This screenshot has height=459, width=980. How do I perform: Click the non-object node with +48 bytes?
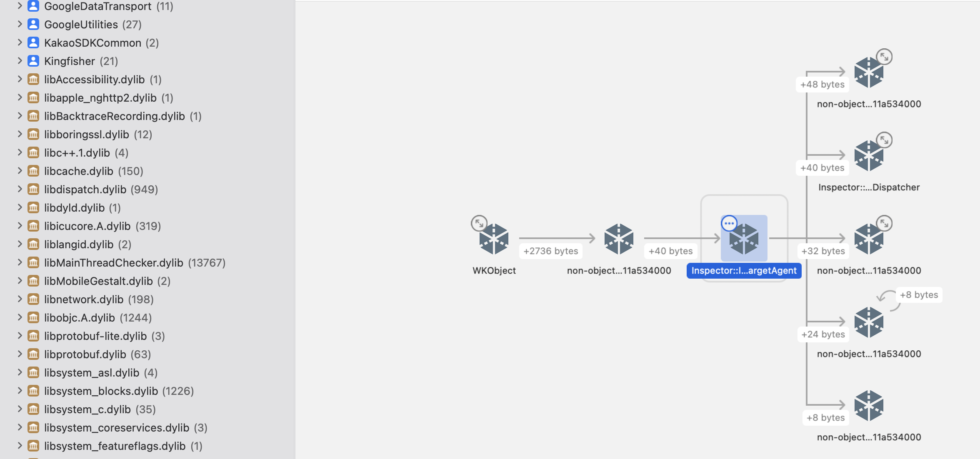[x=869, y=73]
